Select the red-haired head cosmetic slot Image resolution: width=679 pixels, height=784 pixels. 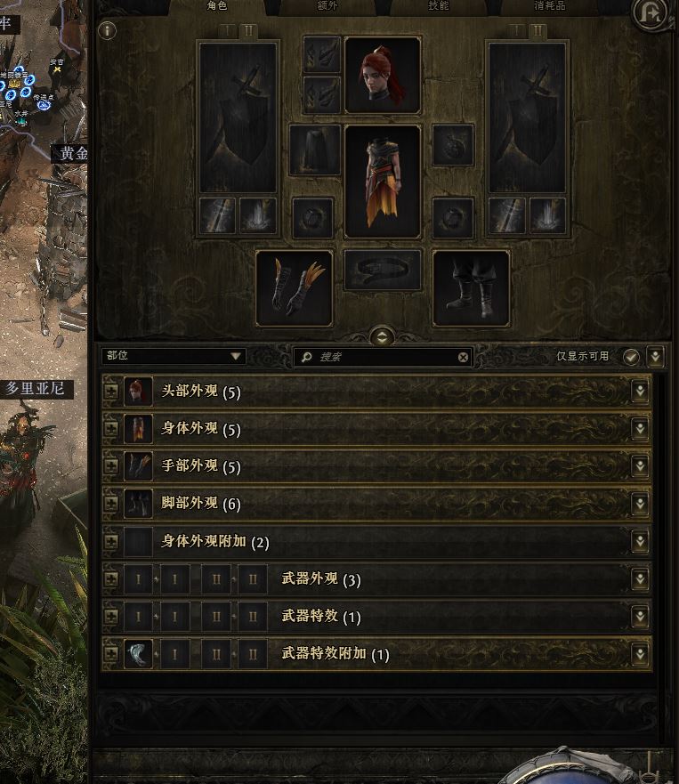[x=383, y=75]
